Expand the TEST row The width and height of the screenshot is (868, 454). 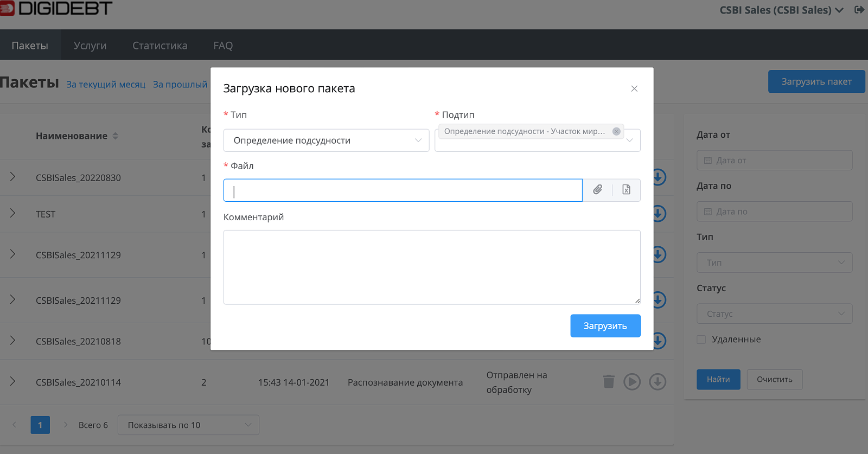12,214
